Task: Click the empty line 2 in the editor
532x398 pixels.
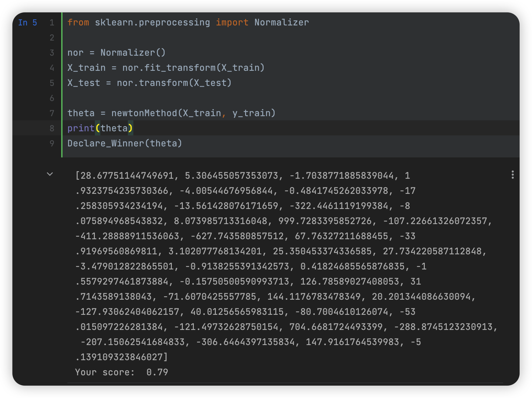Action: pyautogui.click(x=291, y=38)
